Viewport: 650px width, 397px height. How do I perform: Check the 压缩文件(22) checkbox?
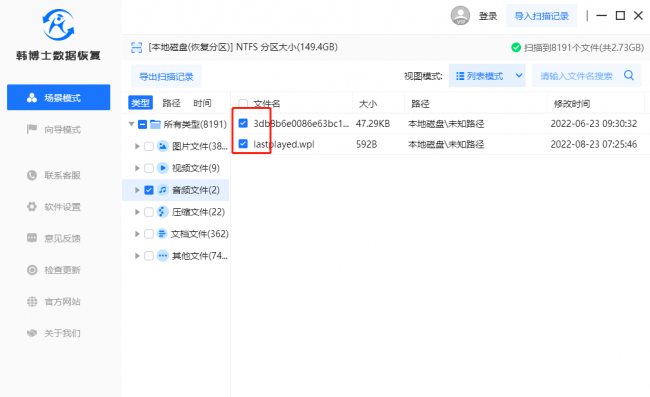149,212
